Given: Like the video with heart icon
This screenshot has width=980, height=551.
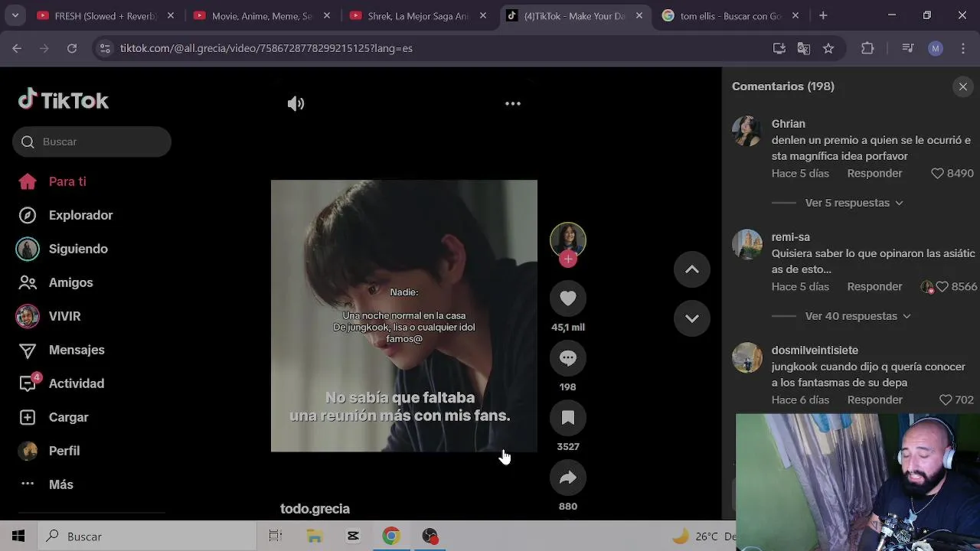Looking at the screenshot, I should pyautogui.click(x=568, y=298).
